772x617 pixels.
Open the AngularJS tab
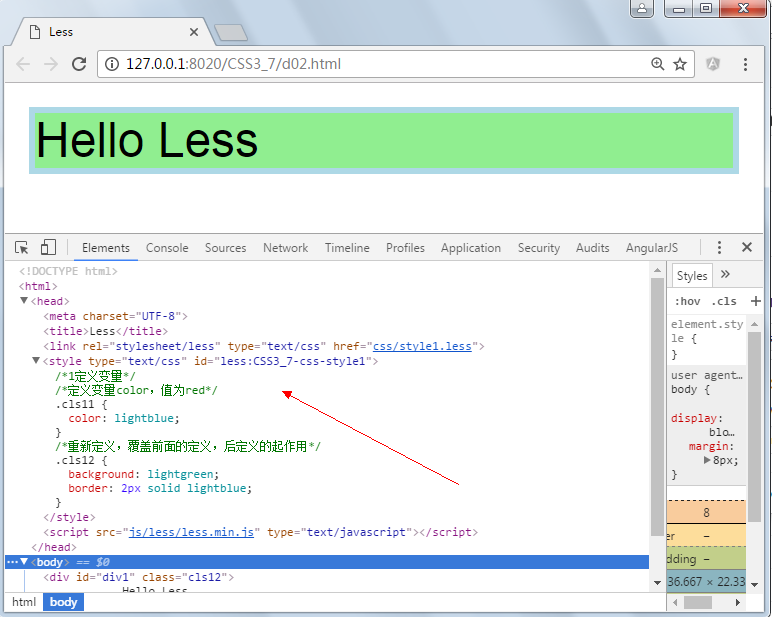coord(652,248)
